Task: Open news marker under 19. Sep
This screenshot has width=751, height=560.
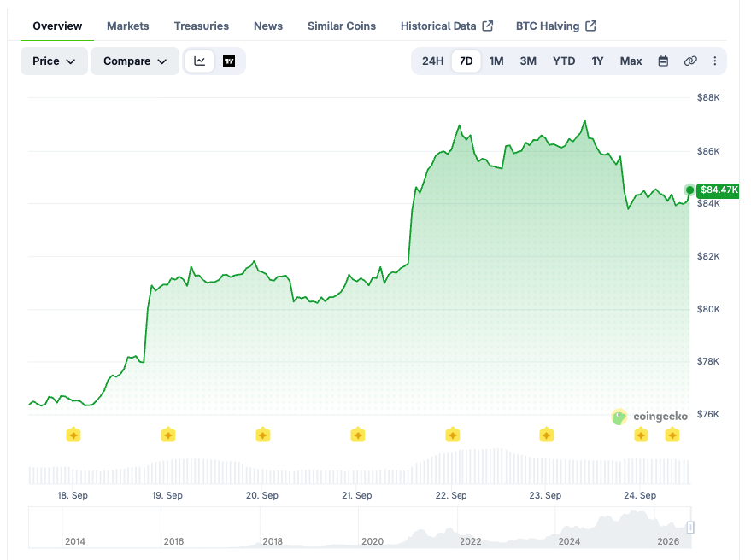Action: click(168, 435)
